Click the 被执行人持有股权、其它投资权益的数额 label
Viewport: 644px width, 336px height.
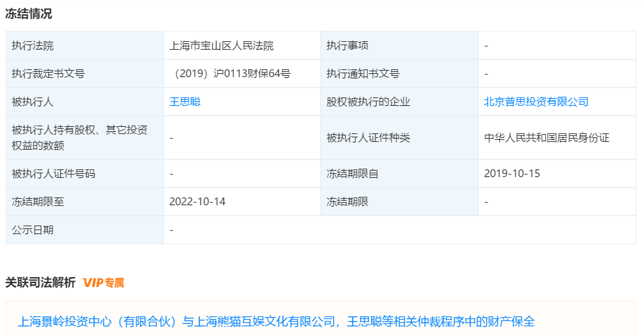click(80, 137)
